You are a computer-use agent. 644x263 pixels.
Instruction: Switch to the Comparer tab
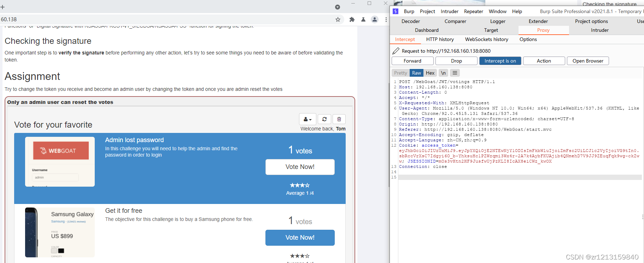click(x=455, y=21)
